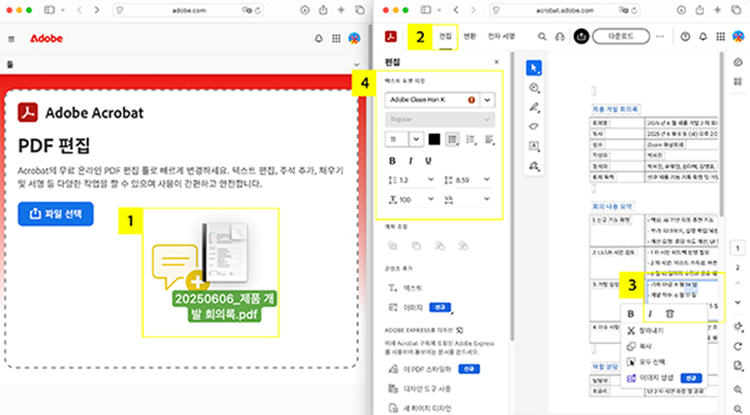Viewport: 750px width, 415px height.
Task: Click Bold B in floating text toolbar
Action: coord(631,314)
